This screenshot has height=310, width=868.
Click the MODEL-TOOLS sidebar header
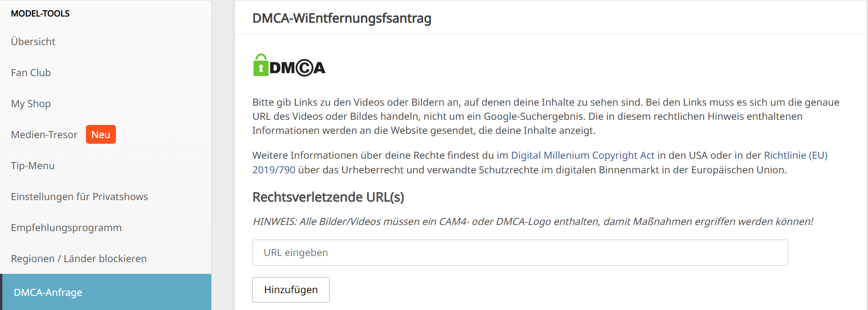(x=40, y=14)
